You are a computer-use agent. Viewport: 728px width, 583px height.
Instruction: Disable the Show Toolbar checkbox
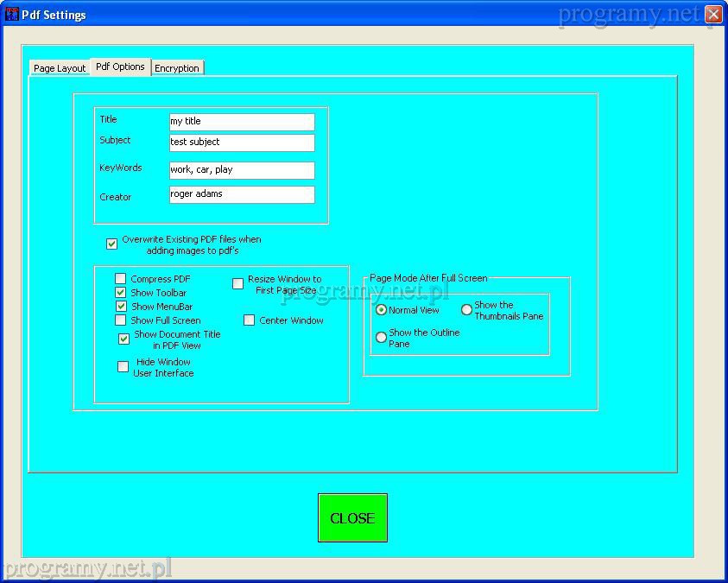[121, 293]
